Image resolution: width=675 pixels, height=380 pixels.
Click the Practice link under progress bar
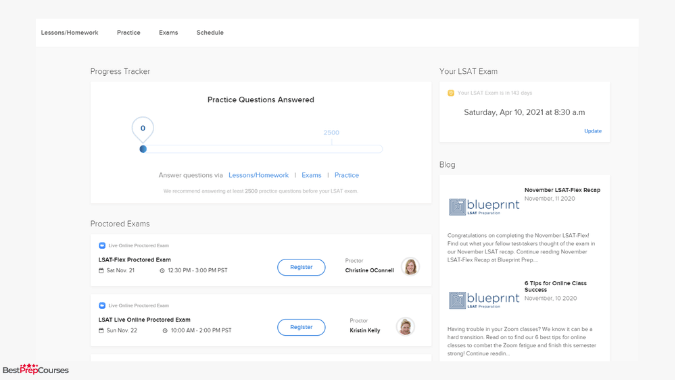point(347,175)
